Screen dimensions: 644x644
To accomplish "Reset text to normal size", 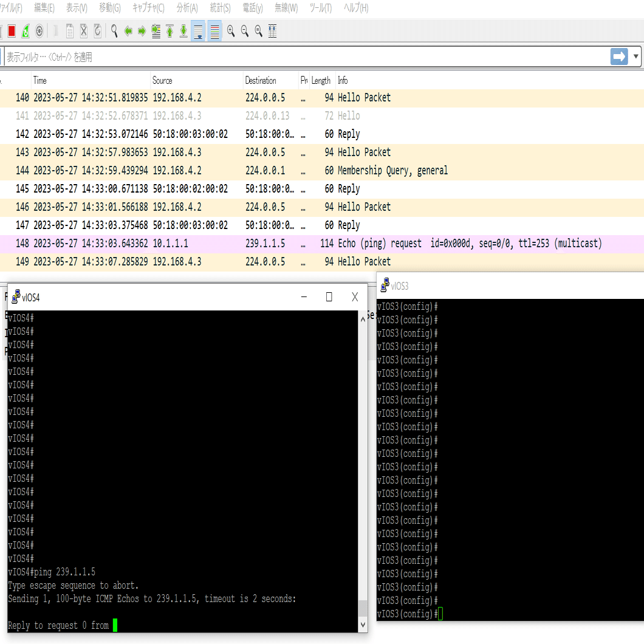I will [x=258, y=31].
